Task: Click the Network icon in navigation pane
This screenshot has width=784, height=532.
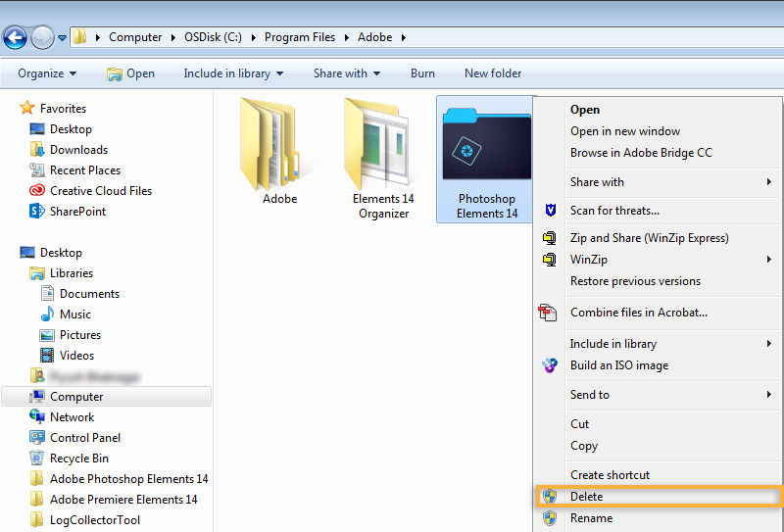Action: click(x=37, y=416)
